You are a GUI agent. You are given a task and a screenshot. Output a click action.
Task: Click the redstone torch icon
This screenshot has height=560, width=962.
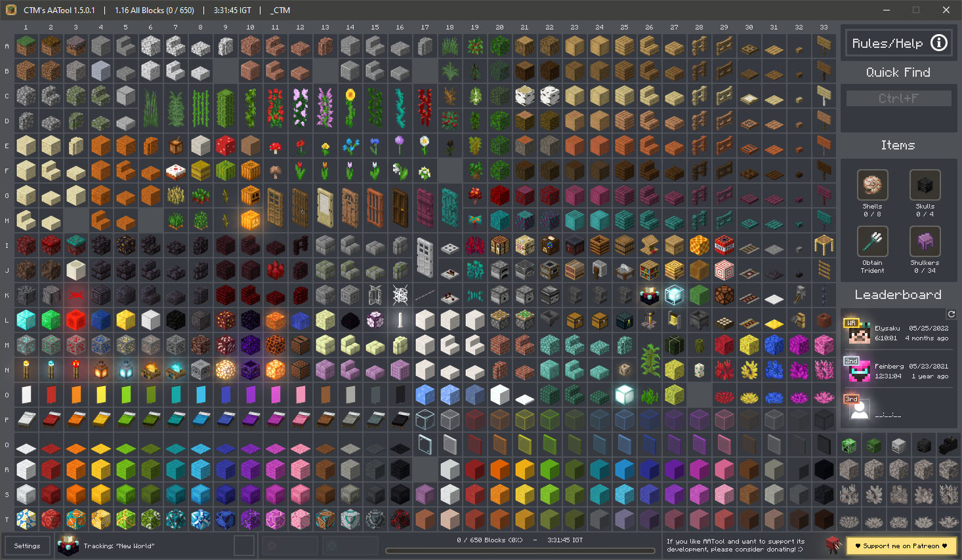pos(75,370)
